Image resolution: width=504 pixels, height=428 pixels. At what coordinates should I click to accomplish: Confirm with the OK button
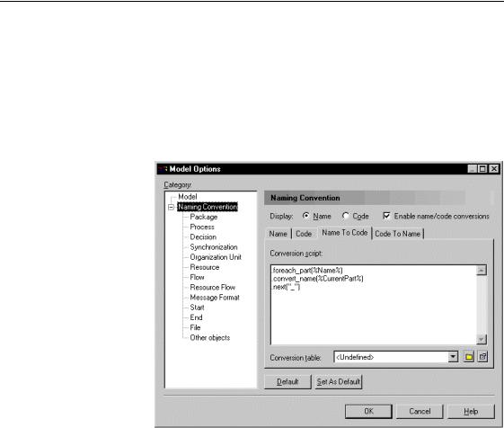coord(368,411)
